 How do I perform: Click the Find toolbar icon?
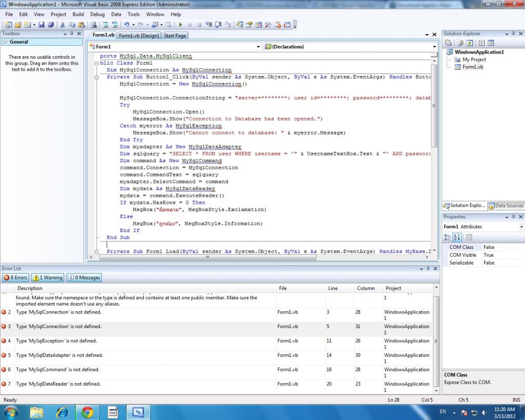[94, 25]
